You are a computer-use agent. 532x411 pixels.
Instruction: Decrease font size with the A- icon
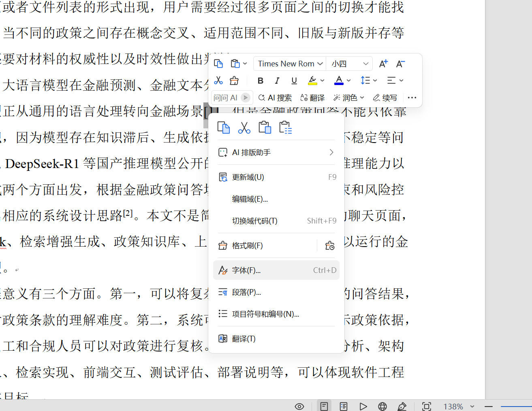tap(400, 64)
